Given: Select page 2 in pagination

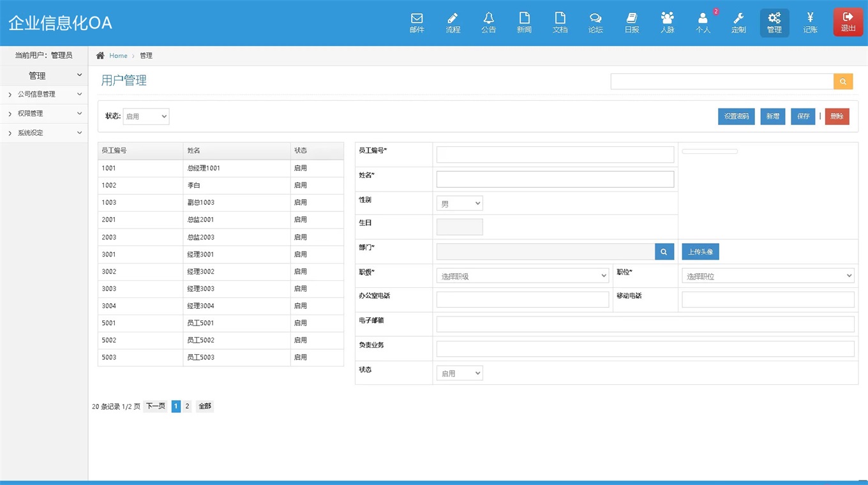Looking at the screenshot, I should click(x=187, y=406).
